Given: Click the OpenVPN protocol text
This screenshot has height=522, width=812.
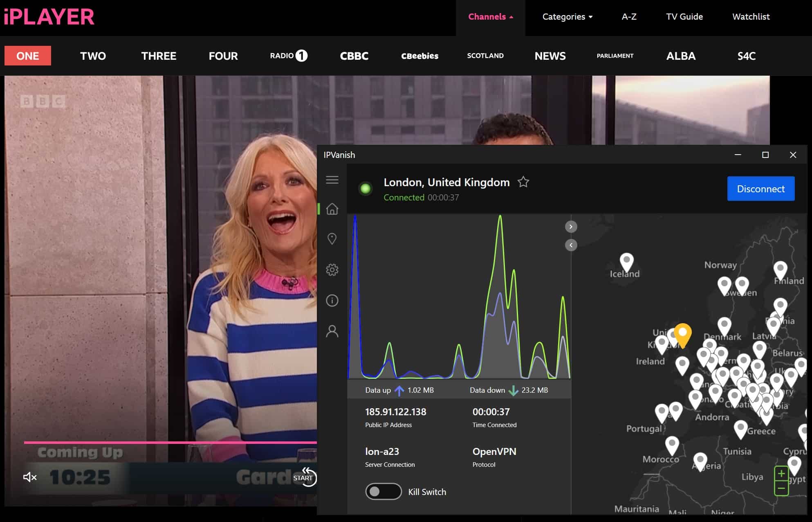Looking at the screenshot, I should [x=494, y=451].
